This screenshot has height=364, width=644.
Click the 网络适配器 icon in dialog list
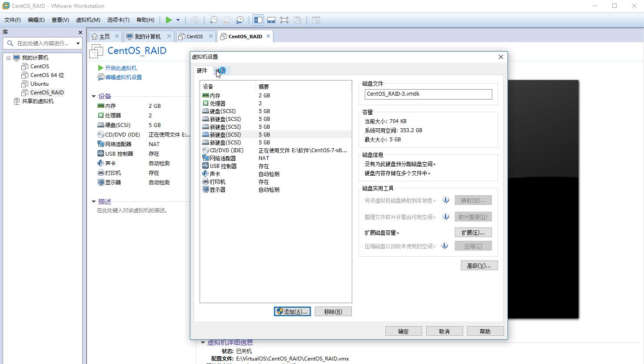coord(206,158)
